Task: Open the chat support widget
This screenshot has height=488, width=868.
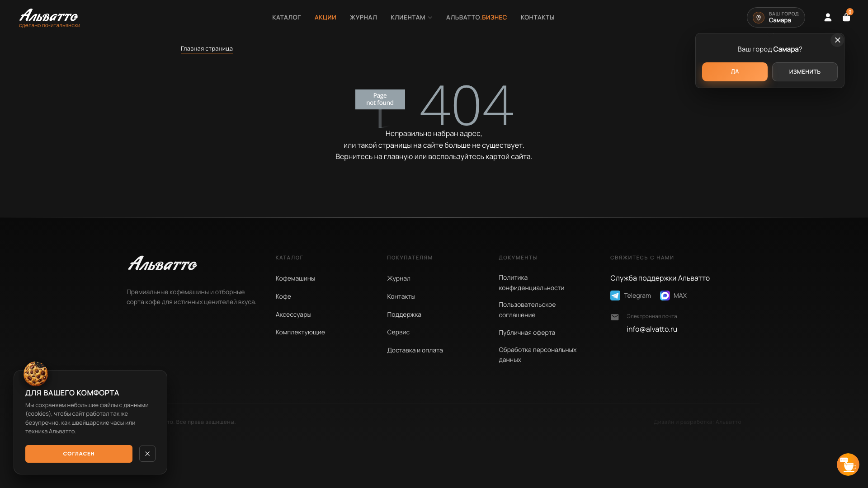Action: 848,465
